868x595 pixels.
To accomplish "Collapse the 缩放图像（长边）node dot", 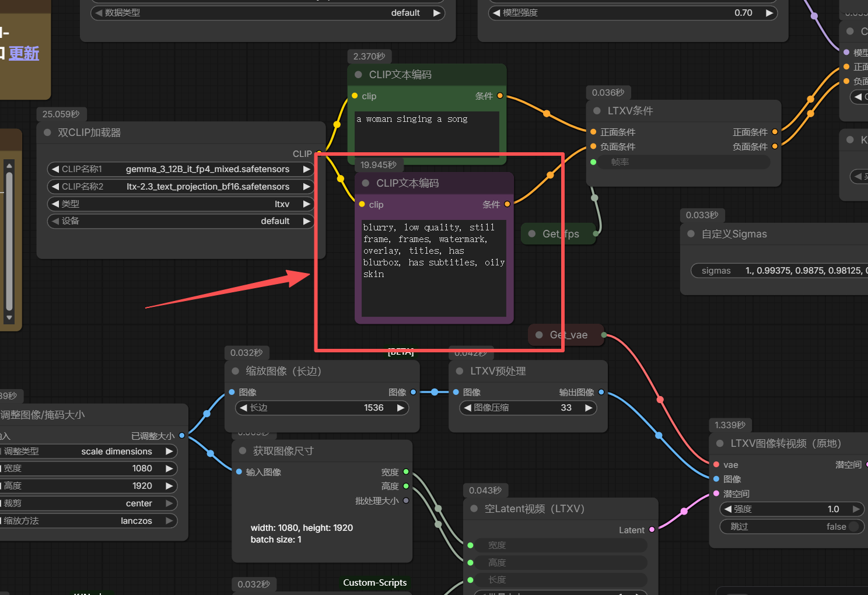I will pyautogui.click(x=236, y=371).
